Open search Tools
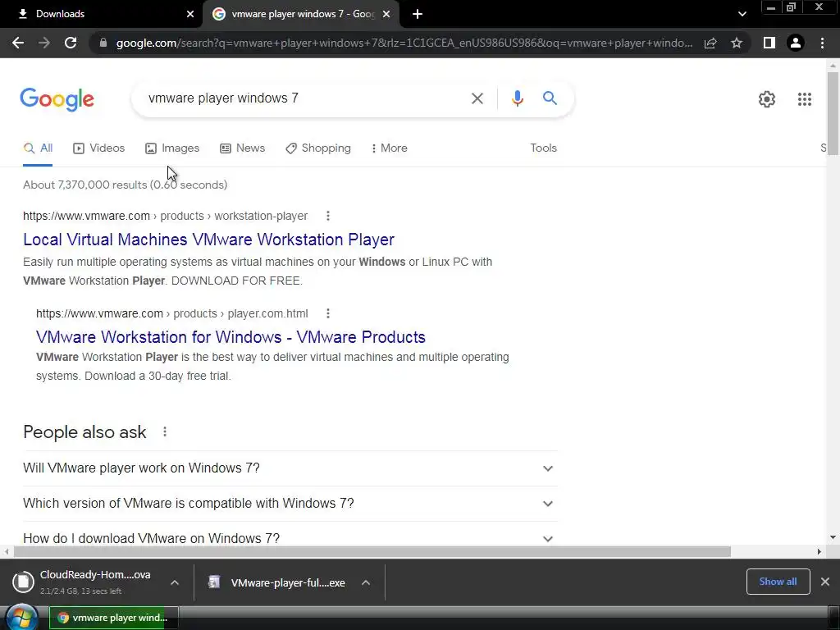The image size is (840, 630). pos(544,148)
